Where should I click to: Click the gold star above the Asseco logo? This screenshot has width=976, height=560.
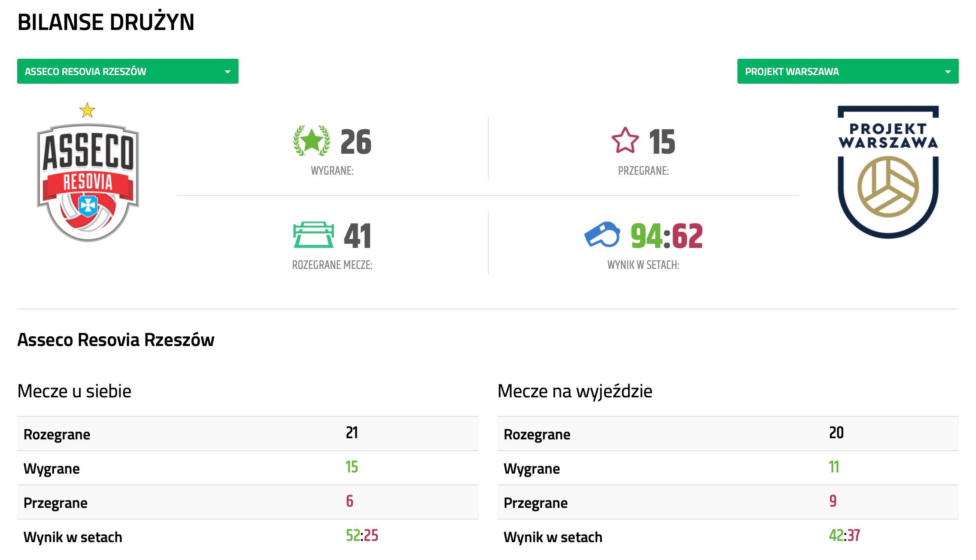pyautogui.click(x=87, y=111)
